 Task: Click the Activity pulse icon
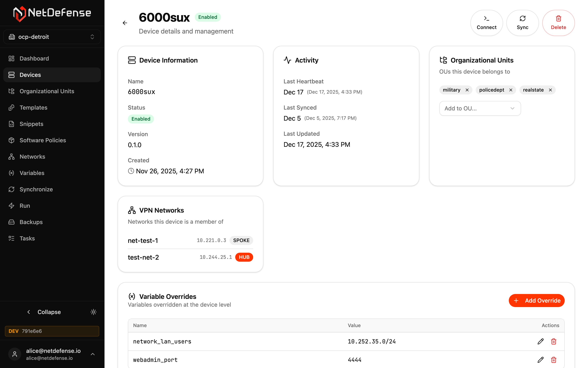coord(287,60)
